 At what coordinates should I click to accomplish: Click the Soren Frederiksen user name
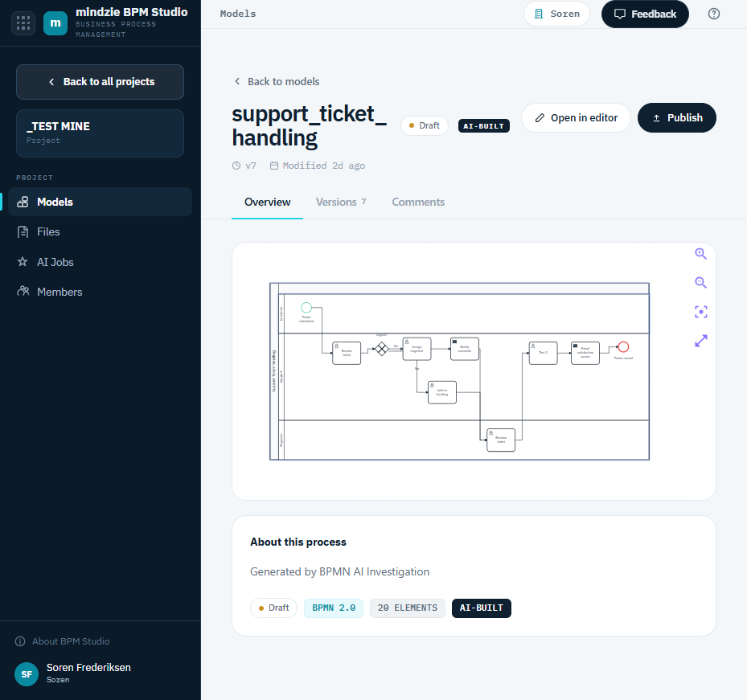tap(88, 668)
